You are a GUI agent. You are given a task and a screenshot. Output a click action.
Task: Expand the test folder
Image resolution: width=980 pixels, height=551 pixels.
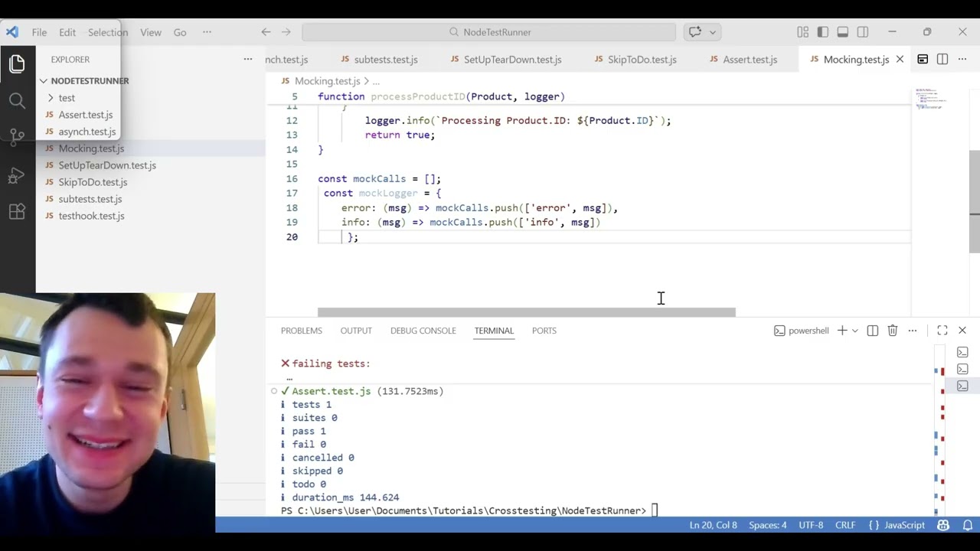pyautogui.click(x=67, y=98)
